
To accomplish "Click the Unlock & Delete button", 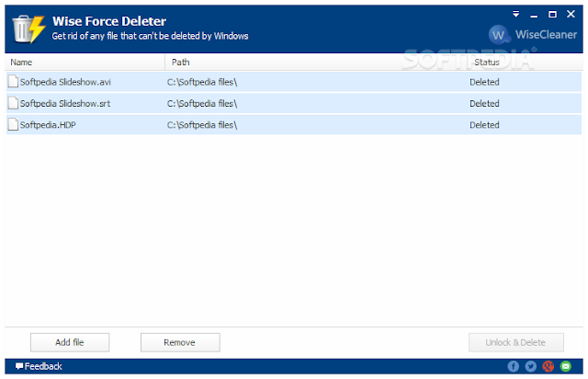I will click(x=516, y=342).
